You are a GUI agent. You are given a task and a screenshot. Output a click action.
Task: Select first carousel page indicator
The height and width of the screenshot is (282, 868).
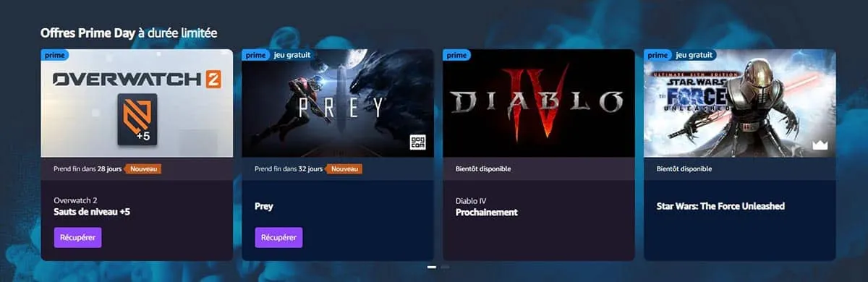point(432,267)
